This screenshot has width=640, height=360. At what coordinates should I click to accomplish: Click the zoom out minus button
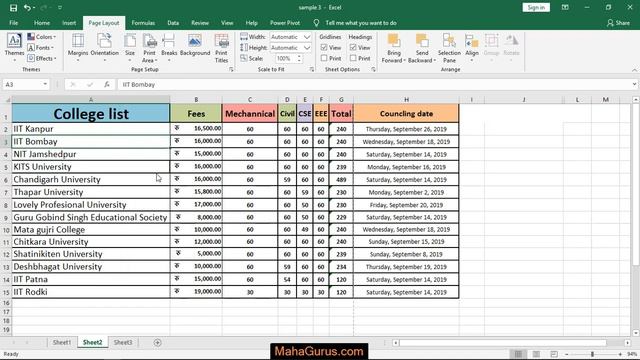pos(567,354)
